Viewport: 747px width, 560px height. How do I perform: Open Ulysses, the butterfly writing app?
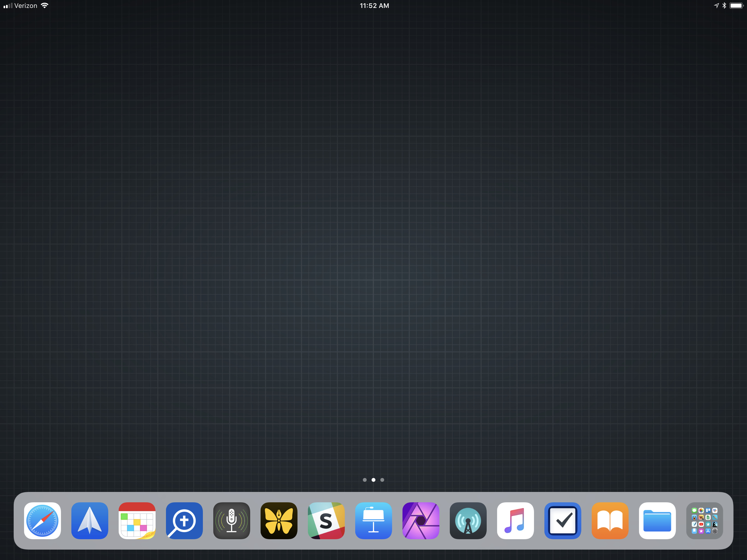(279, 520)
